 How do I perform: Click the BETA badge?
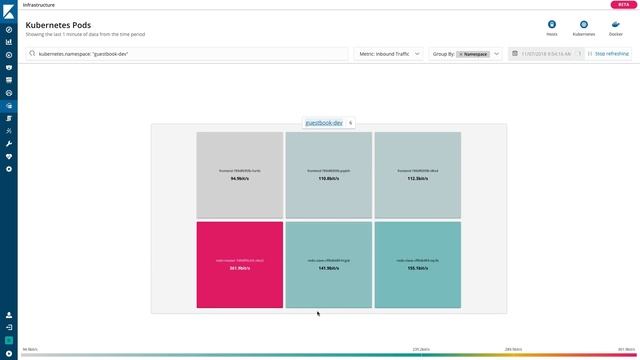pyautogui.click(x=623, y=4)
